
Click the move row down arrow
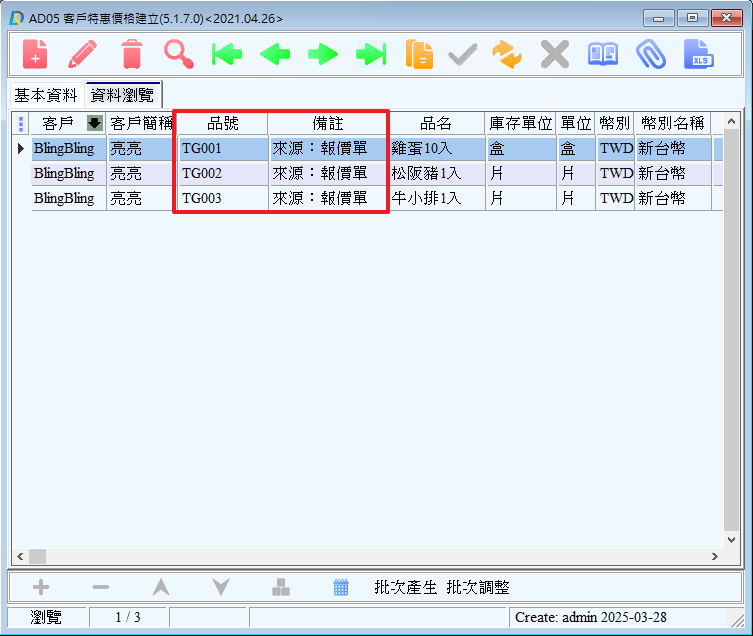[221, 587]
